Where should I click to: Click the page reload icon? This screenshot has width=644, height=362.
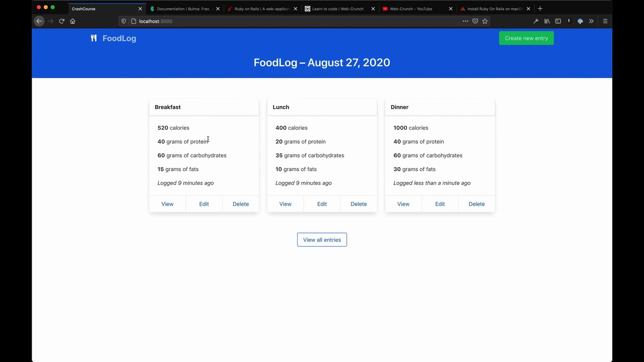coord(61,21)
